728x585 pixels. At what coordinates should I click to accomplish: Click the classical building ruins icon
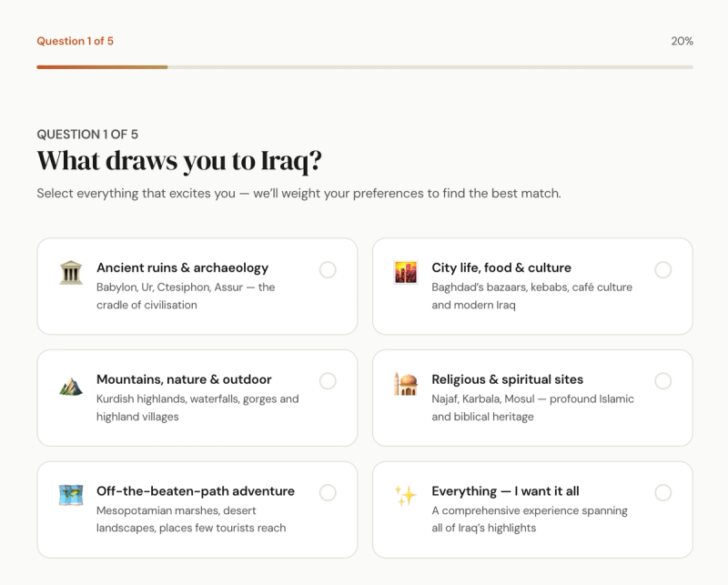(71, 272)
